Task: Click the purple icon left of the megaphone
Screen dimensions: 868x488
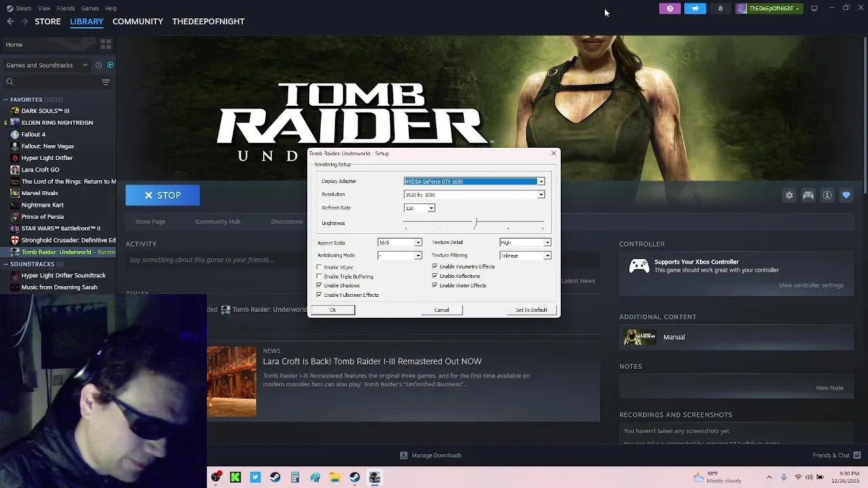Action: (669, 8)
